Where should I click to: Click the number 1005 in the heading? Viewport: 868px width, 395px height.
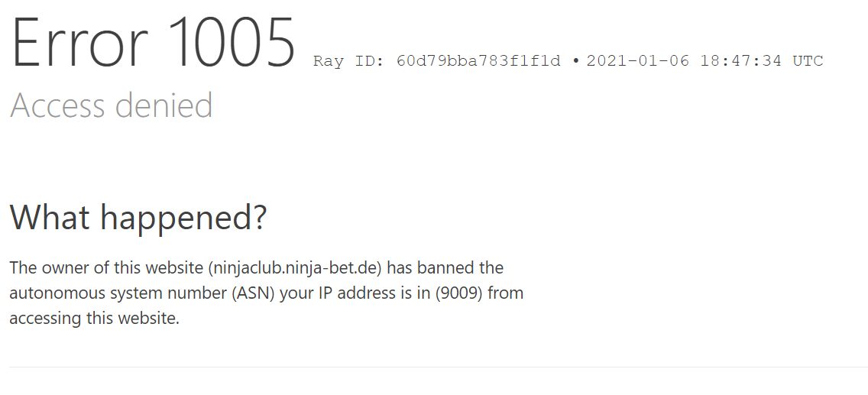pos(231,43)
